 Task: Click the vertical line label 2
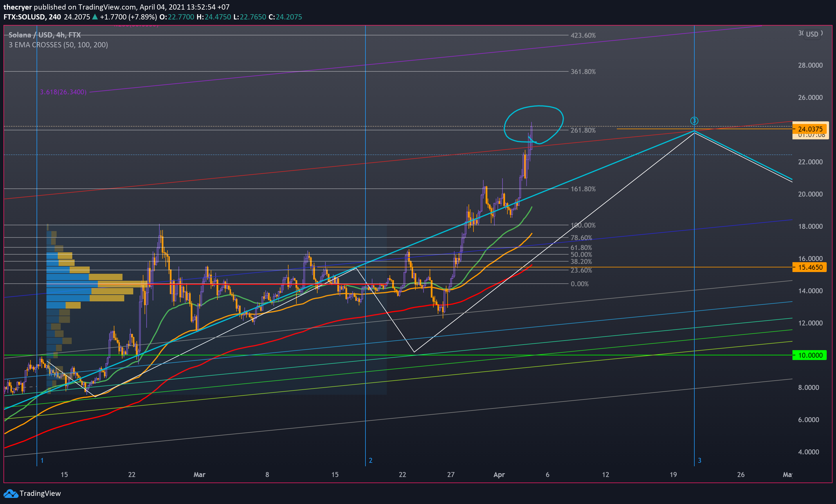pos(370,460)
